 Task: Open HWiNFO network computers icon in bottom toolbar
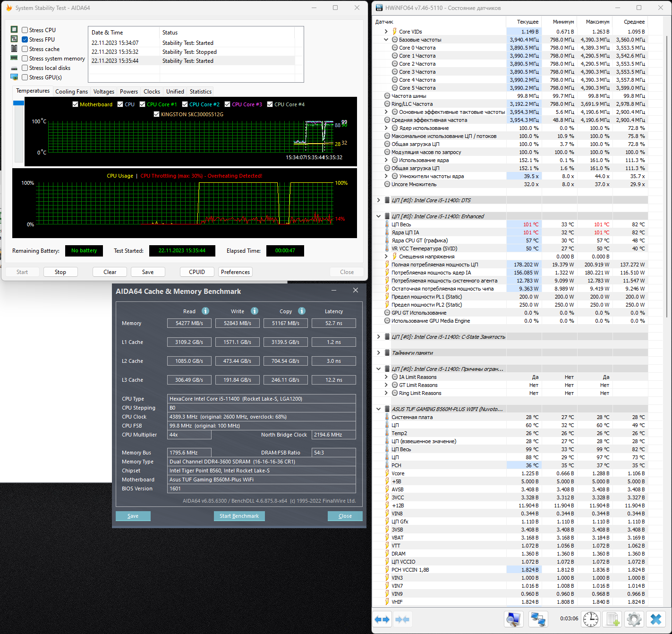coord(537,619)
